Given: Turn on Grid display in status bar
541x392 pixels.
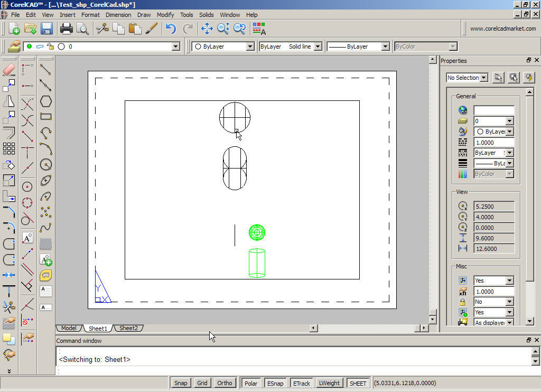Looking at the screenshot, I should coord(202,383).
